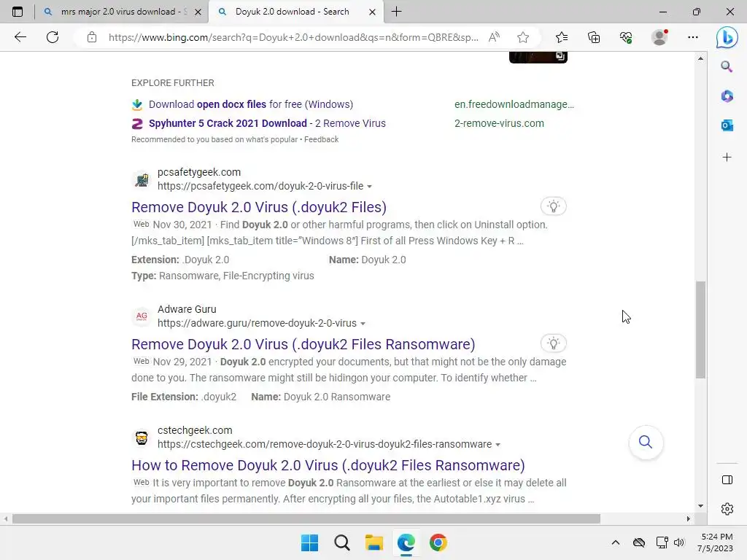Open the Favorites list icon

point(562,37)
